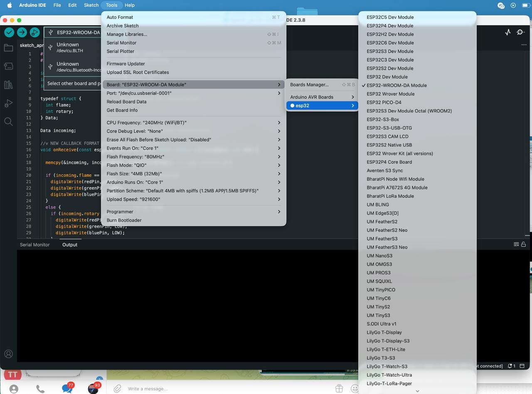Open the Help menu
Screen dimensions: 532x394
(x=130, y=5)
